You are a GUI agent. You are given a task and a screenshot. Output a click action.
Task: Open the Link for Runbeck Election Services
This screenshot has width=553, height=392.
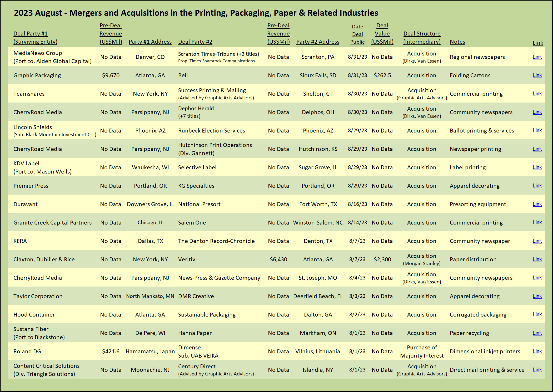(537, 130)
